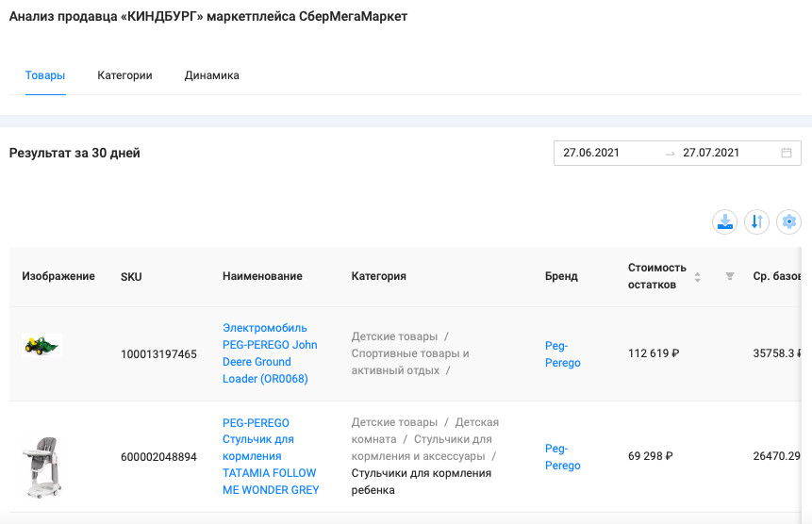
Task: Click Детская комната category breadcrumb
Action: point(425,431)
